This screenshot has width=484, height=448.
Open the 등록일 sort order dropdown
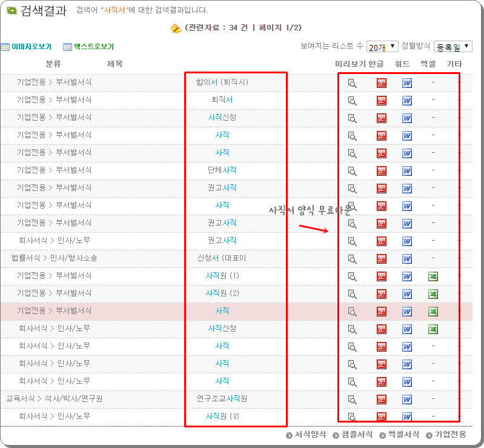pos(453,47)
